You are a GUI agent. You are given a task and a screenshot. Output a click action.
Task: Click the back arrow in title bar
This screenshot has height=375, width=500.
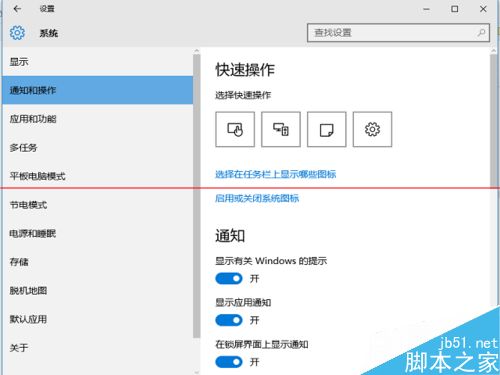coord(17,9)
